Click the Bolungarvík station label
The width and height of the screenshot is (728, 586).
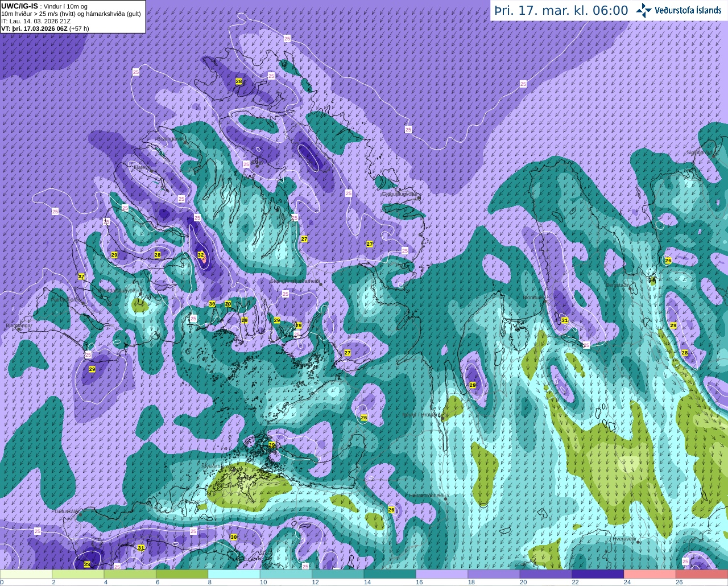(x=170, y=138)
